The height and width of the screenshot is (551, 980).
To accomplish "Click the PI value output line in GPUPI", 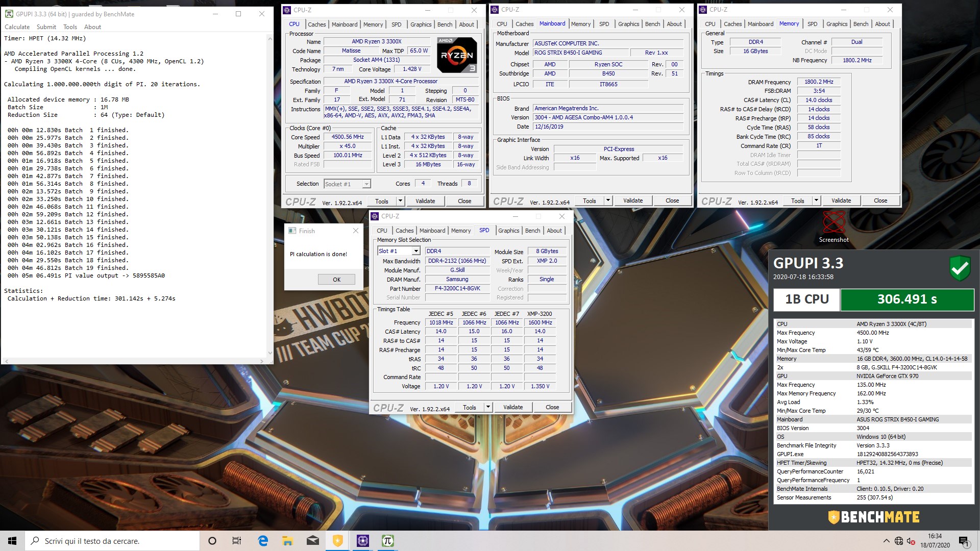I will pyautogui.click(x=86, y=275).
